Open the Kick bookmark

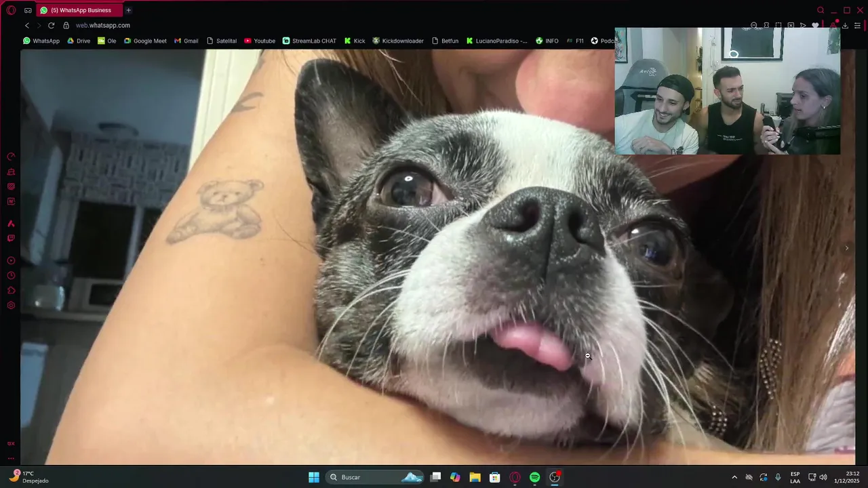(354, 41)
